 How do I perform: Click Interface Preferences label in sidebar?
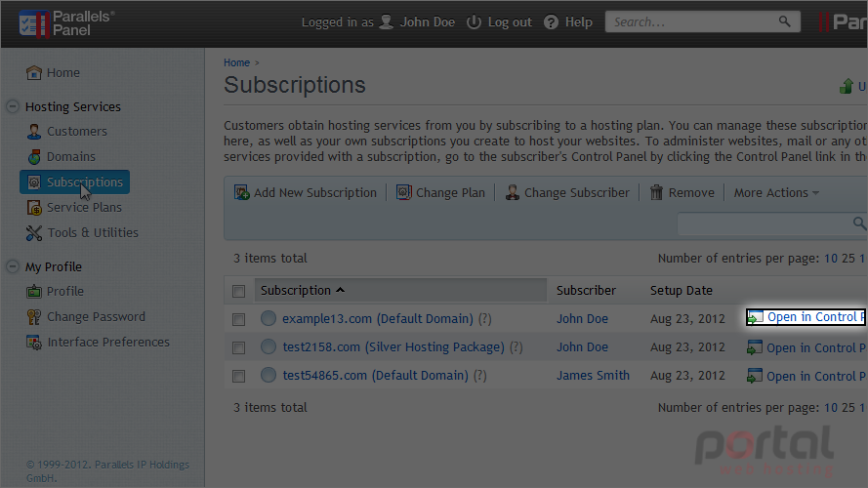pyautogui.click(x=108, y=342)
